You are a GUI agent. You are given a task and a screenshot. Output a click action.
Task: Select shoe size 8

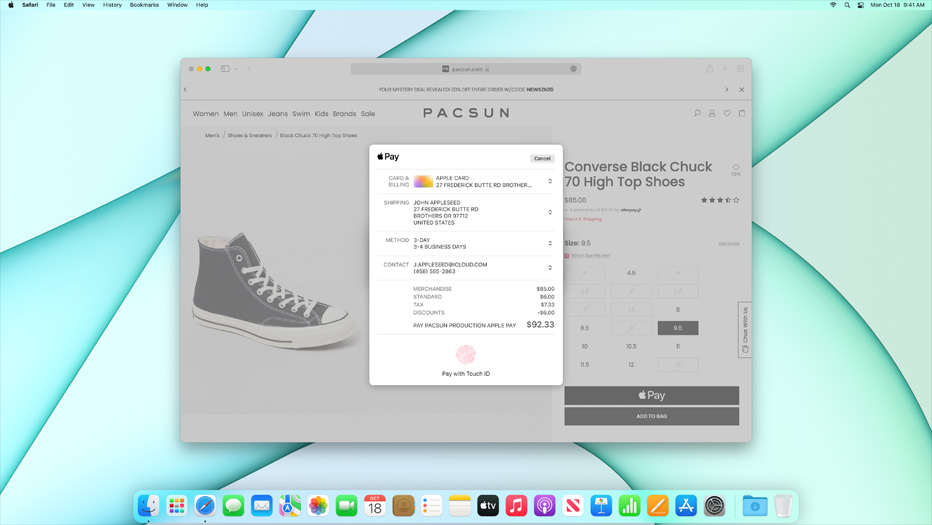(678, 310)
